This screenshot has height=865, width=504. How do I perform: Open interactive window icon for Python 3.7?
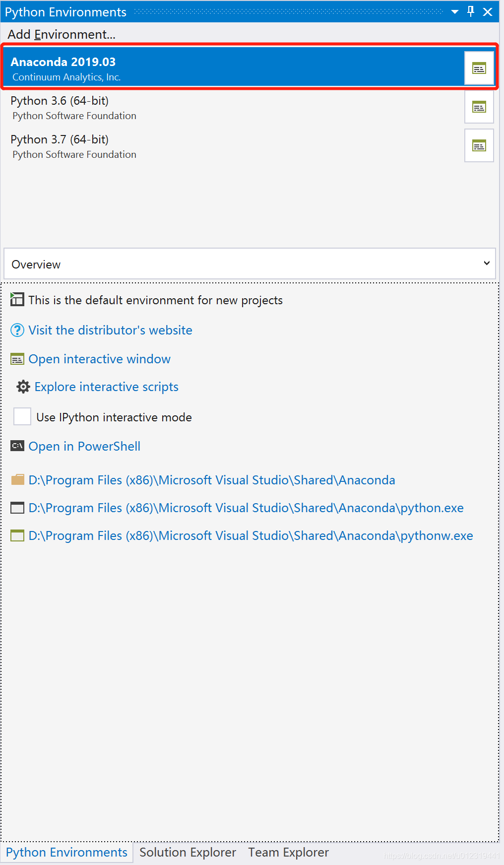pyautogui.click(x=479, y=146)
